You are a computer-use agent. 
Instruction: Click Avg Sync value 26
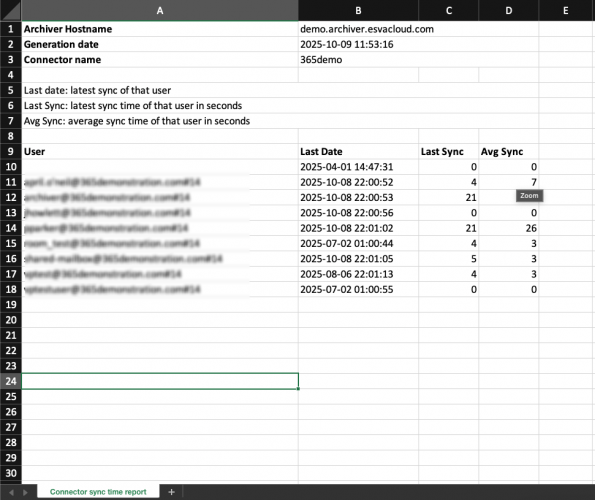coord(508,228)
